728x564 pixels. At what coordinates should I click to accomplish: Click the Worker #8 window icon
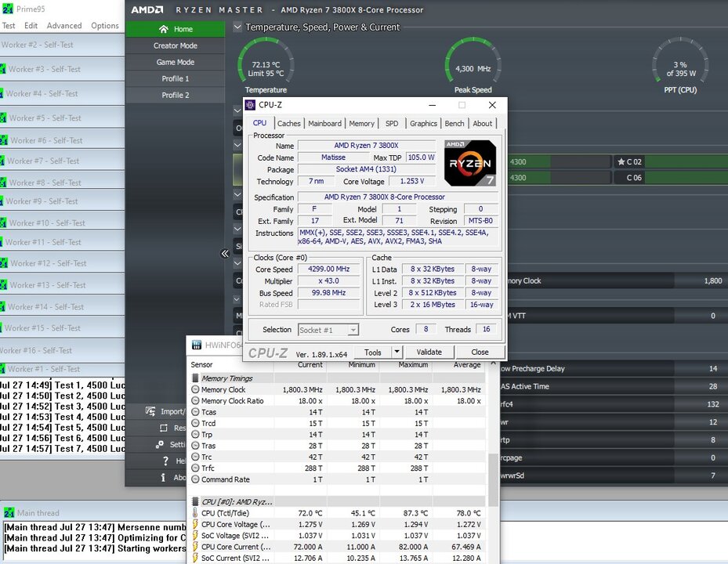pos(3,183)
